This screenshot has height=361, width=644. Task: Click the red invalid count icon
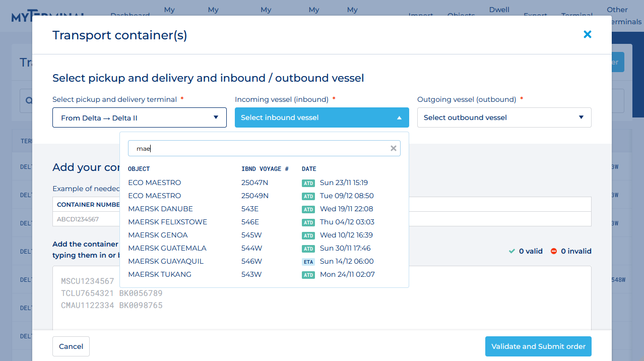(x=554, y=251)
